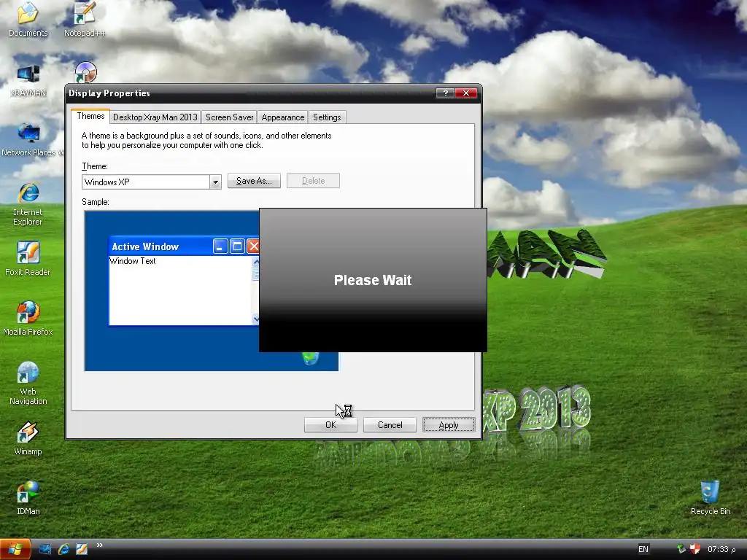Click the Please Wait overlay message
Viewport: 747px width, 560px height.
coord(373,280)
